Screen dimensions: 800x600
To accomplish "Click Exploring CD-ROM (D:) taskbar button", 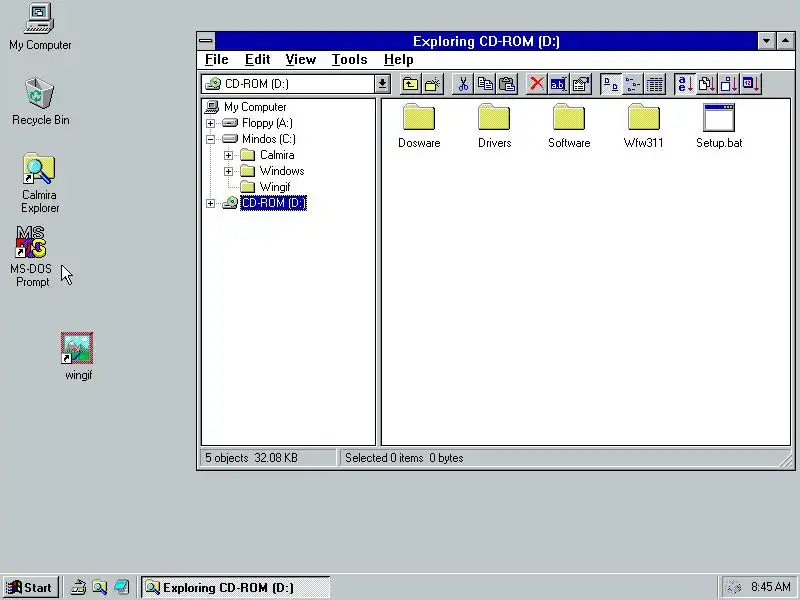I will (x=235, y=588).
